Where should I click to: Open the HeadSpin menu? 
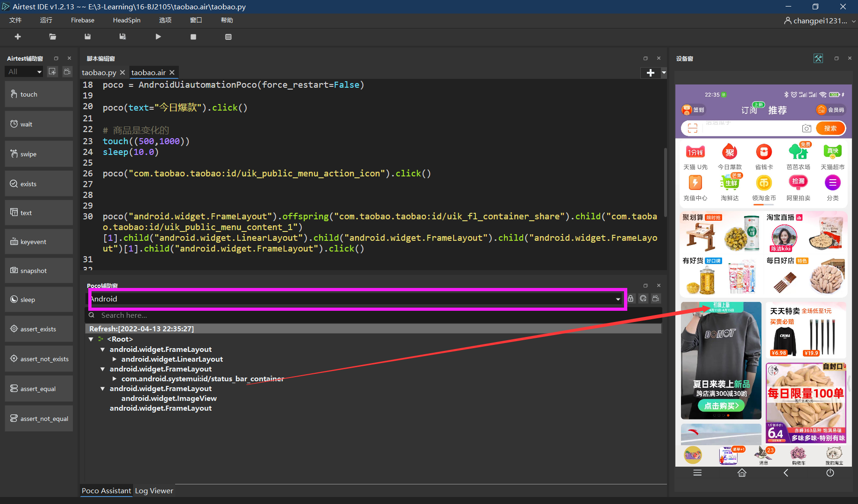click(x=127, y=20)
